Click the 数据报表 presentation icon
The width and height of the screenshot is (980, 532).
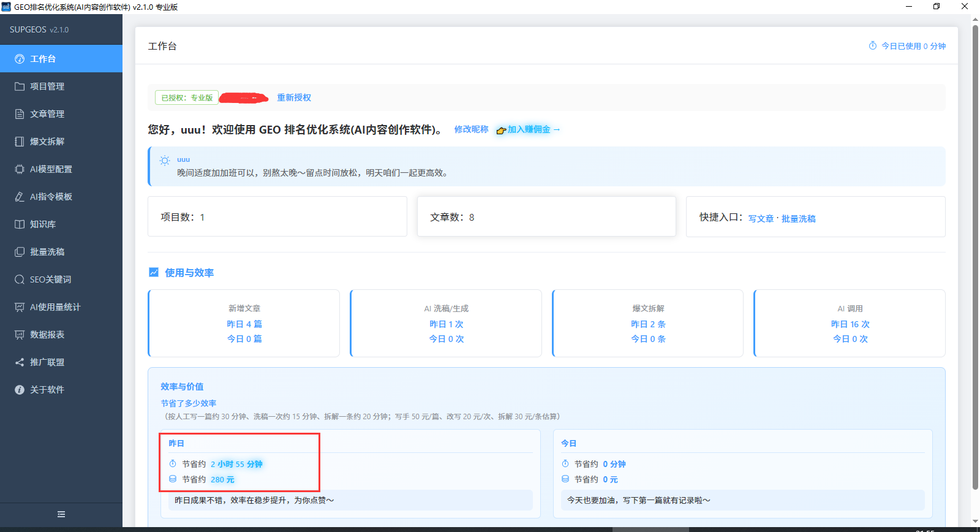tap(20, 335)
